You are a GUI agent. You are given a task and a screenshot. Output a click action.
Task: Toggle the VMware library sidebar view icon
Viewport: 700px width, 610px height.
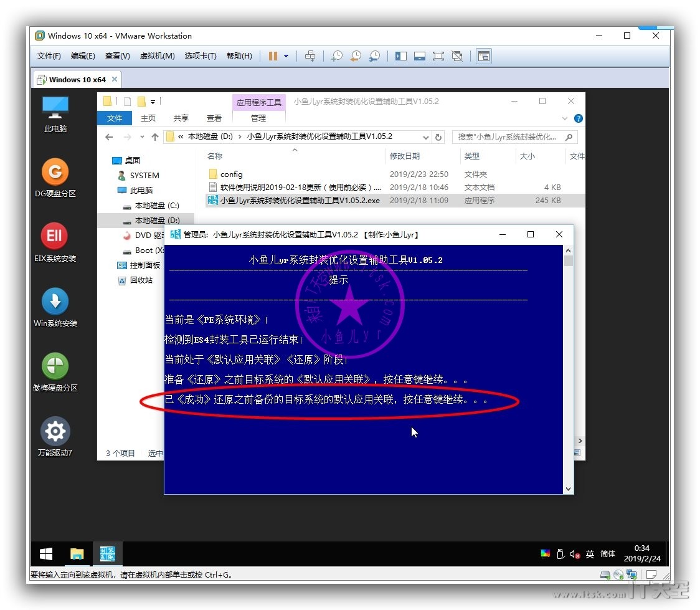[401, 56]
